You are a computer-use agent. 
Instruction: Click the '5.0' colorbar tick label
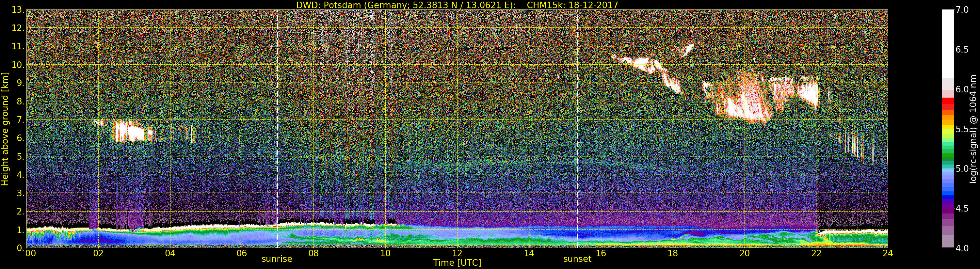(x=962, y=168)
